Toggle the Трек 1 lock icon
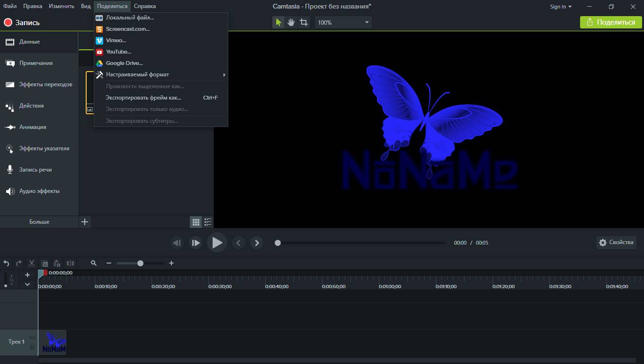The width and height of the screenshot is (644, 364). [x=32, y=347]
